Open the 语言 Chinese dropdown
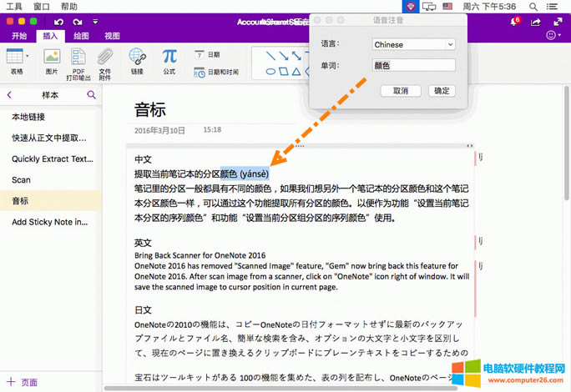571x392 pixels. 413,44
